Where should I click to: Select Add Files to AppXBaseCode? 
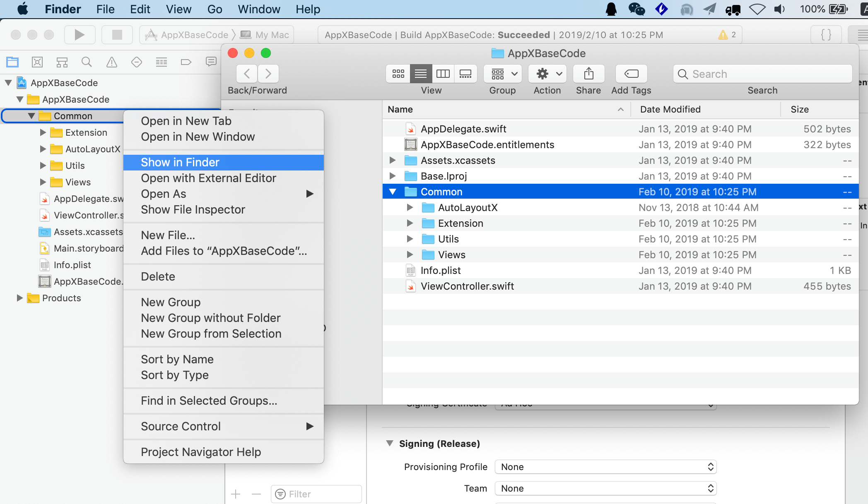[x=224, y=251]
